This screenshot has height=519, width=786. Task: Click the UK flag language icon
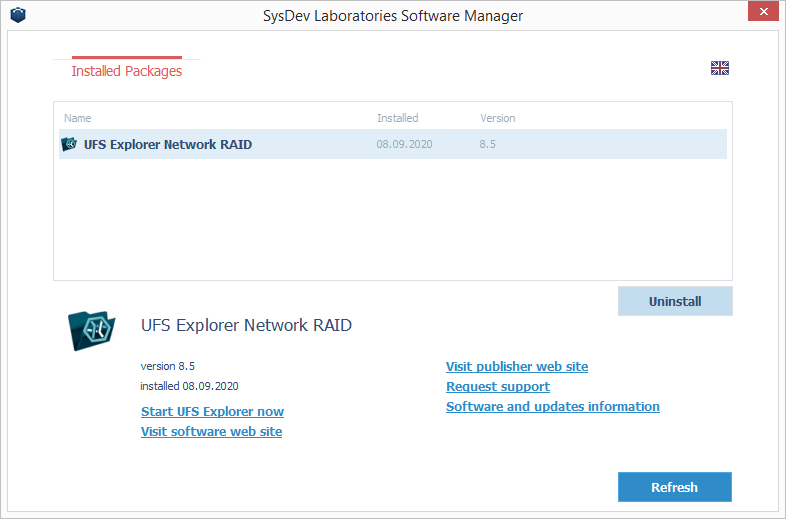[x=719, y=68]
